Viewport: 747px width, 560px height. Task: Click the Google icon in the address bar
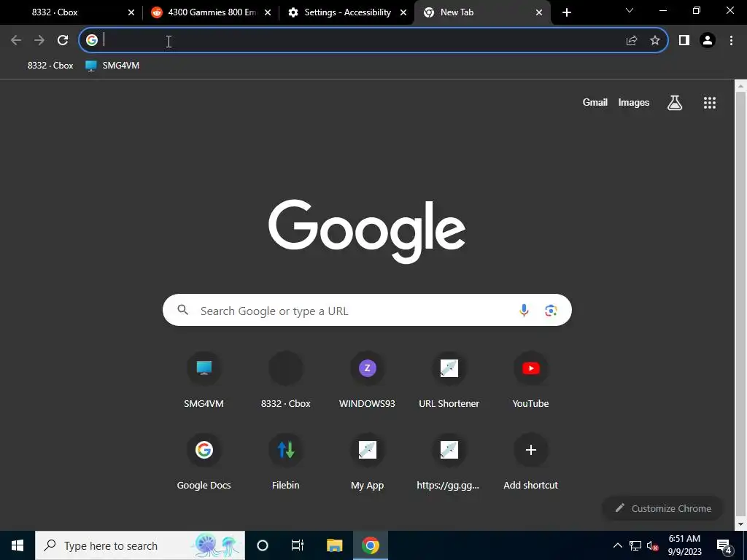pos(92,41)
